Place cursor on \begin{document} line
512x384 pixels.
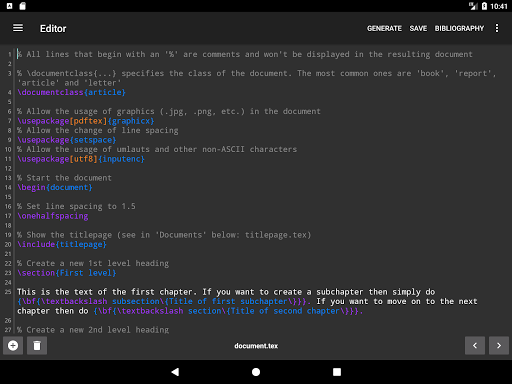(55, 187)
